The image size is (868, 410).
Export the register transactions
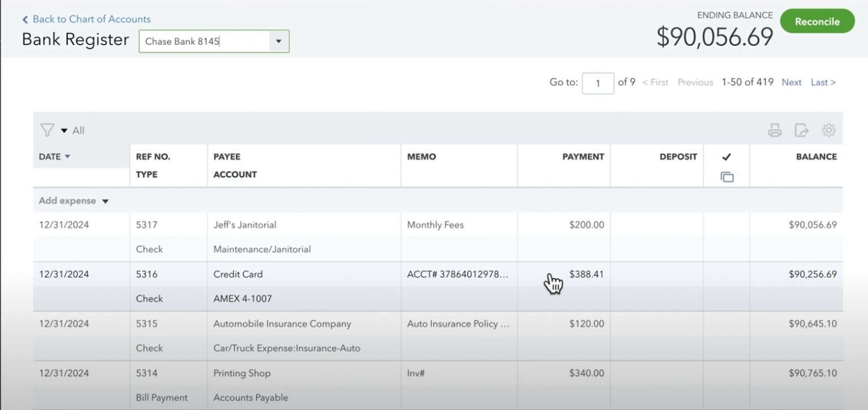coord(801,130)
